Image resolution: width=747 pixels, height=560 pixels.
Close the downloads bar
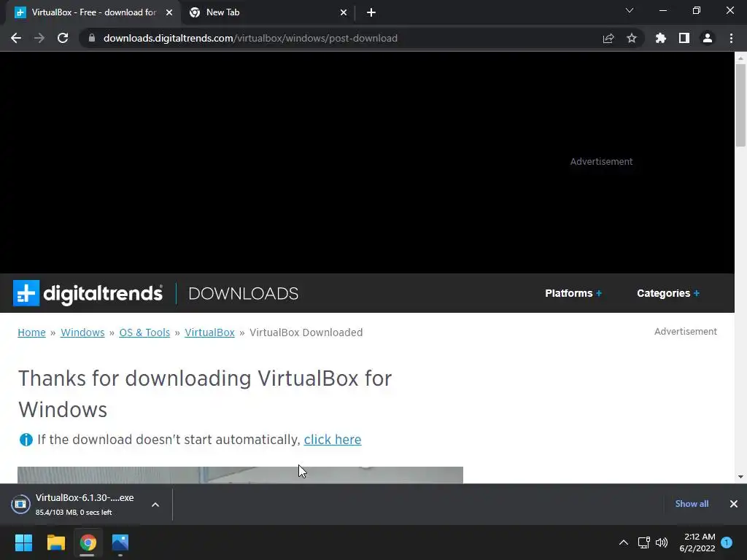tap(734, 504)
